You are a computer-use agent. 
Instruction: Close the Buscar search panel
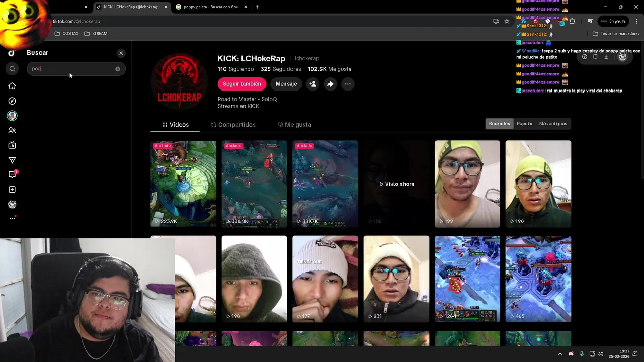click(x=121, y=53)
